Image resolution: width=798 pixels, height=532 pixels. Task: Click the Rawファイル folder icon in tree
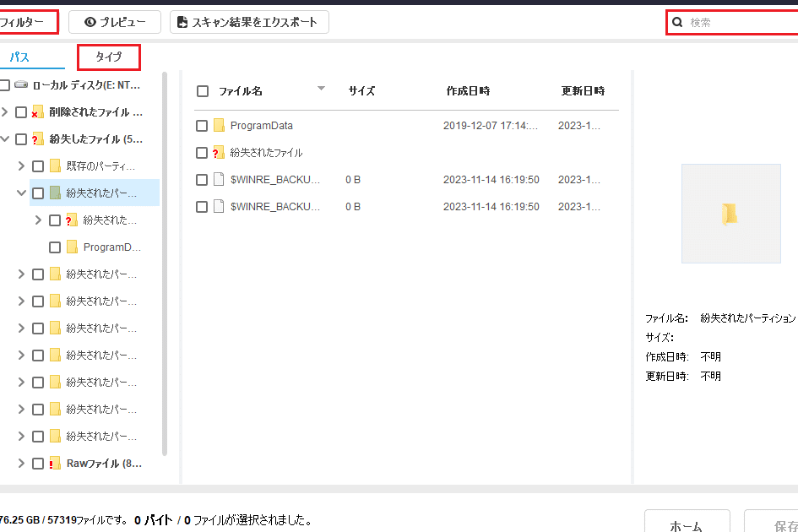pos(55,464)
